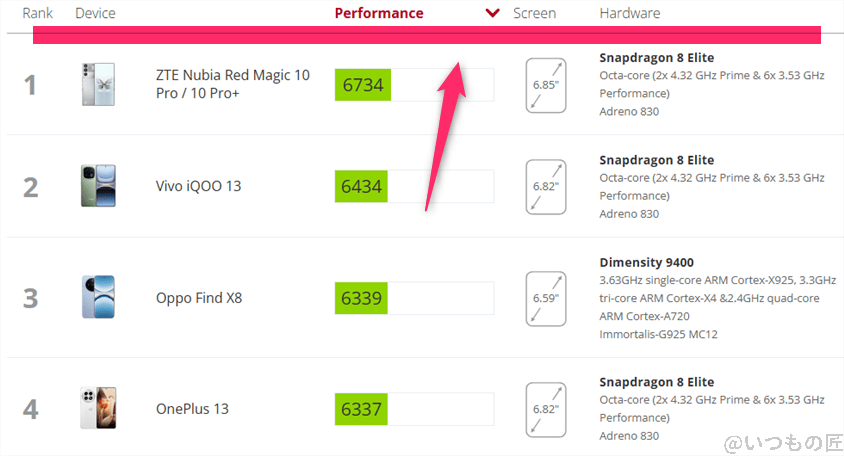Click the green 6339 performance score bar
Screen dimensions: 844x456
[362, 298]
